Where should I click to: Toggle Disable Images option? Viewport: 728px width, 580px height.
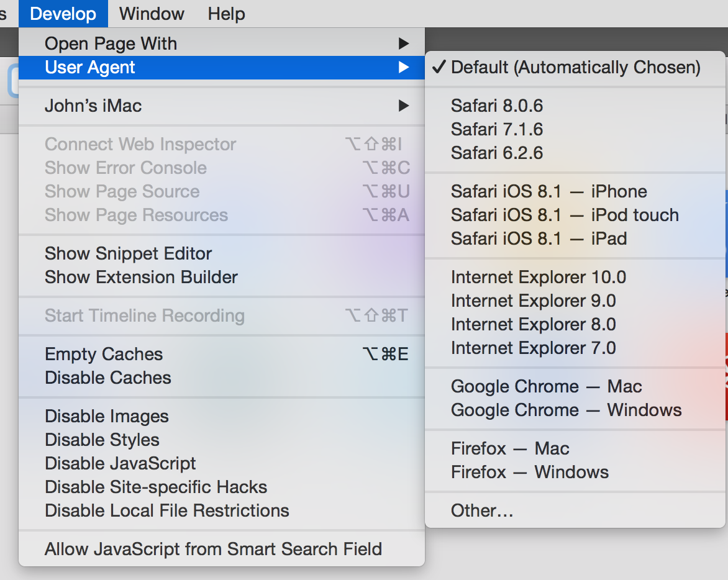click(x=222, y=417)
